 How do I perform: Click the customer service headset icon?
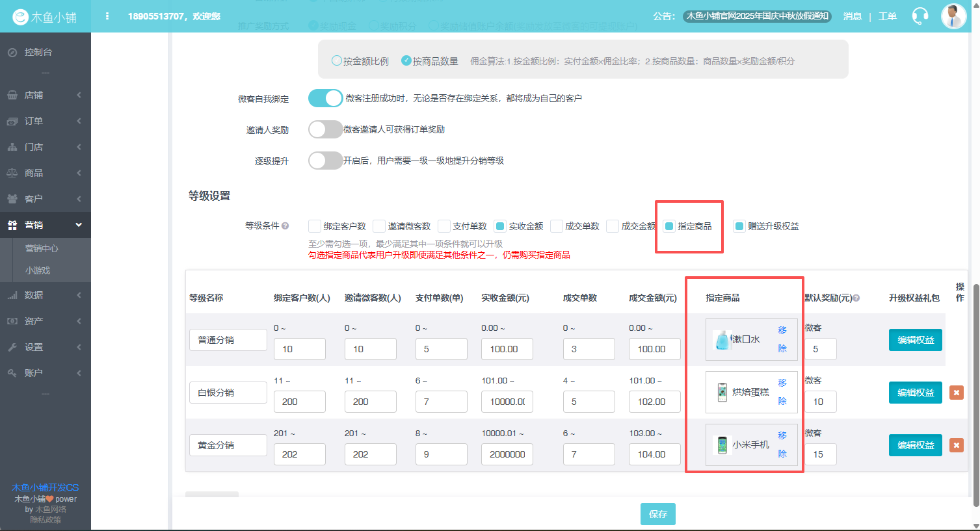[920, 16]
